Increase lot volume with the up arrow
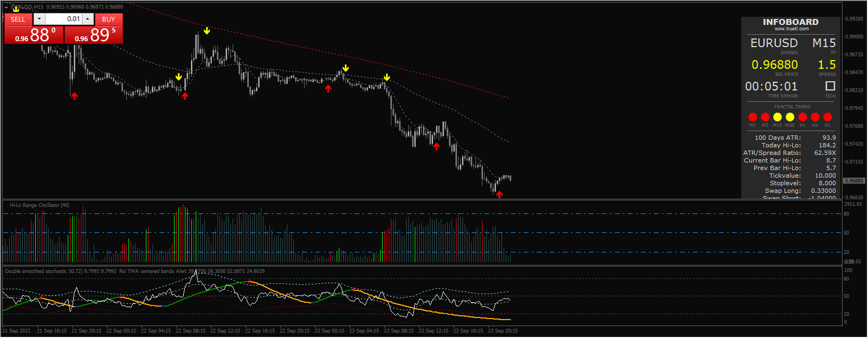The width and height of the screenshot is (868, 338). click(x=87, y=19)
